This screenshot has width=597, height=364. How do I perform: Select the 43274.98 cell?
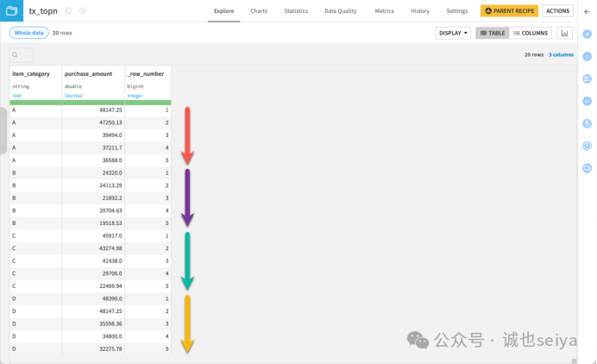click(93, 248)
